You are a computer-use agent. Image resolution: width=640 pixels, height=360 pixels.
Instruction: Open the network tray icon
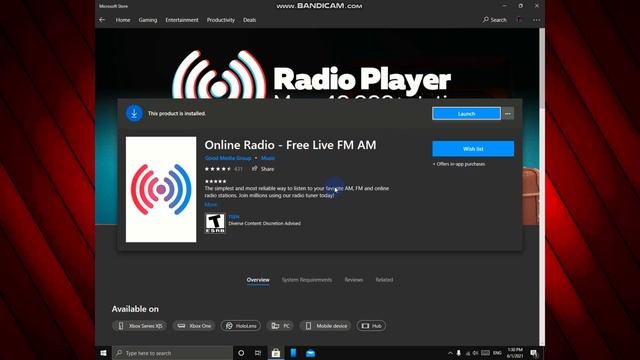(x=467, y=353)
